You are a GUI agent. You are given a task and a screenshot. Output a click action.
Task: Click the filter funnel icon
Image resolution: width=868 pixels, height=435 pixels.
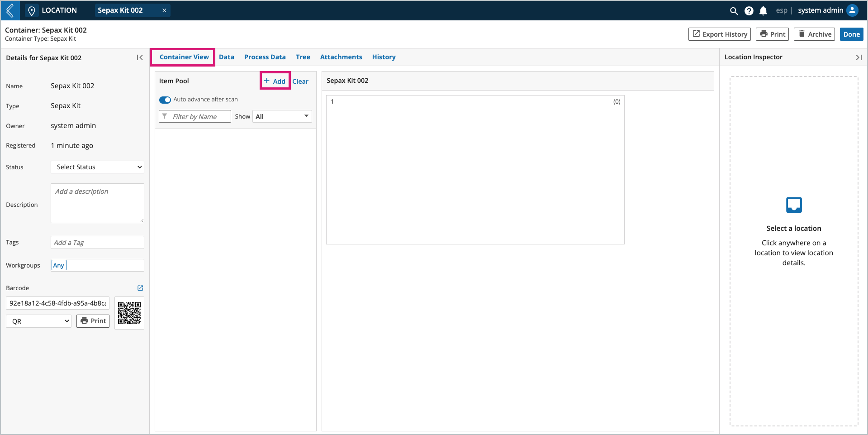click(x=165, y=116)
